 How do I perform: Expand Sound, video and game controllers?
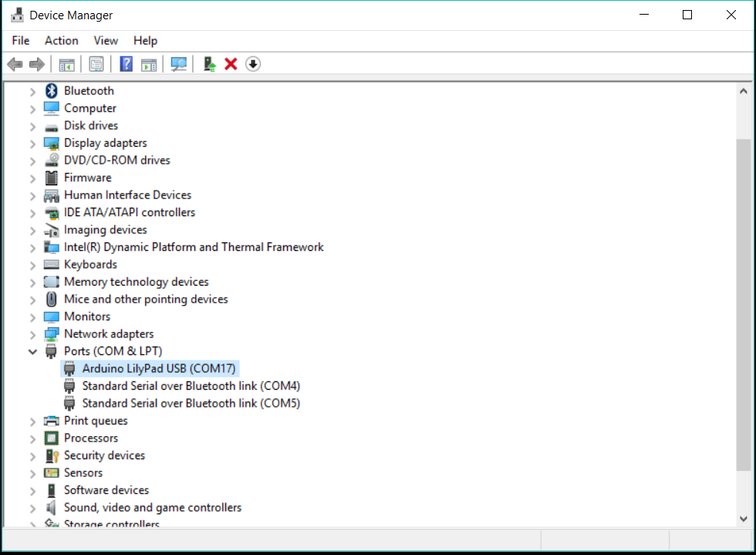(x=32, y=508)
